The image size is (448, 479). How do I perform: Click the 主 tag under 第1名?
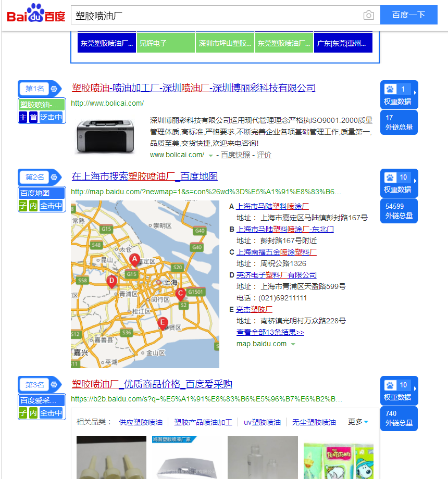tap(23, 117)
